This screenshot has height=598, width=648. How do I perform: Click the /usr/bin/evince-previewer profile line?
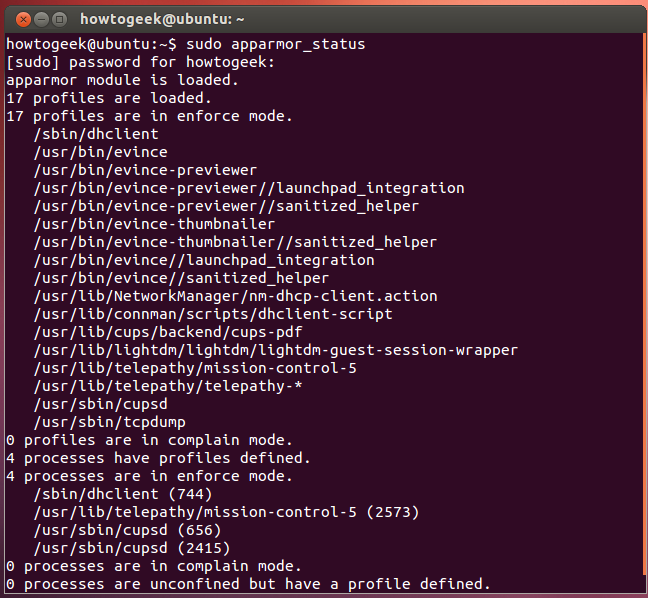coord(144,170)
